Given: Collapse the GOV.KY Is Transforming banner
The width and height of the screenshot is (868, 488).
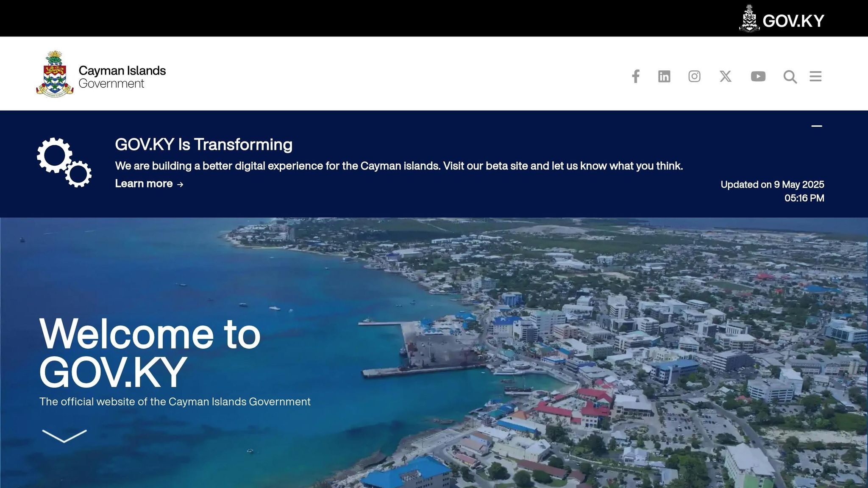Looking at the screenshot, I should 816,126.
